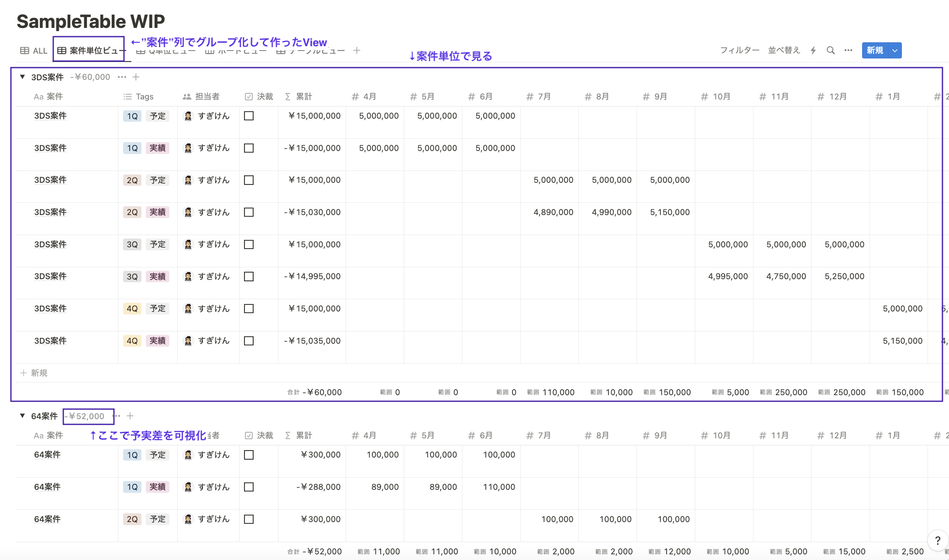The image size is (949, 560).
Task: Check the 決裁 checkbox on first 3DS案件 row
Action: tap(249, 116)
